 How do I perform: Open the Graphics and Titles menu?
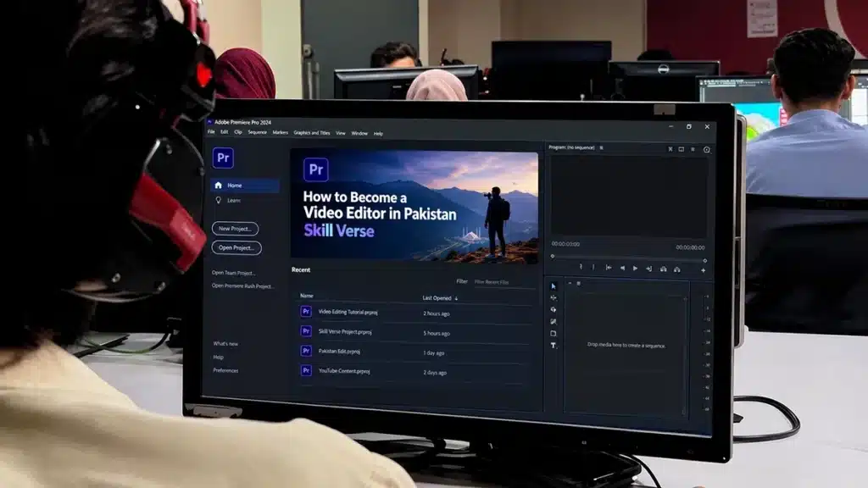pyautogui.click(x=312, y=133)
